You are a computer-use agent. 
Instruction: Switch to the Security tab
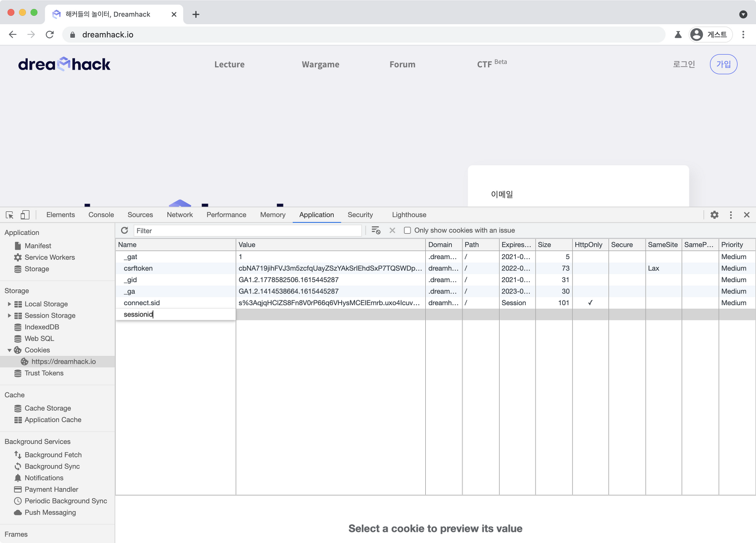pyautogui.click(x=360, y=215)
